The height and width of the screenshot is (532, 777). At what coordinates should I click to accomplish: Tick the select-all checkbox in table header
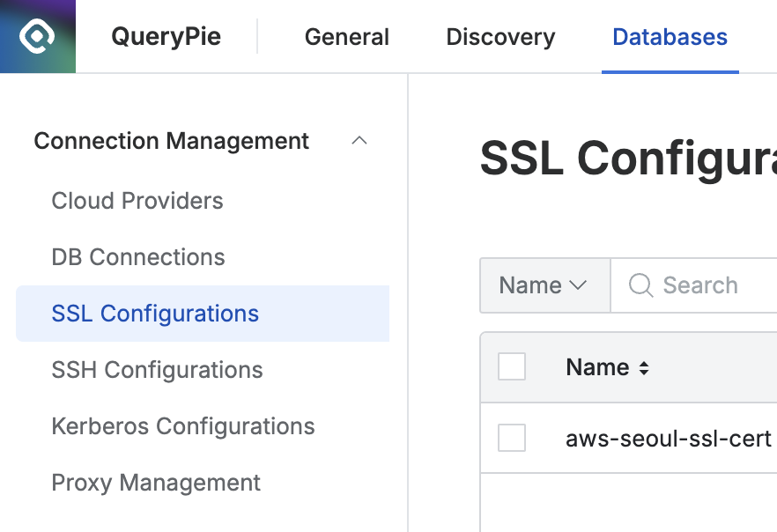pos(512,367)
